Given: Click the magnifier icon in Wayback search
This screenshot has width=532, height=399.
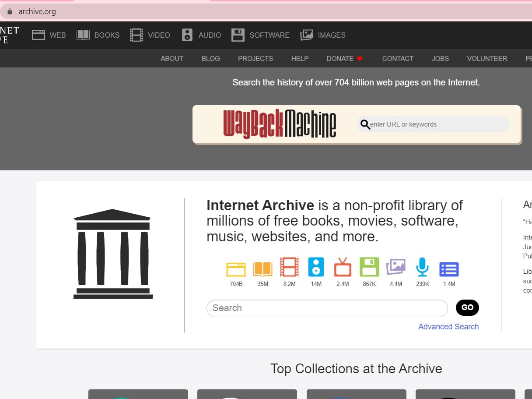Looking at the screenshot, I should pos(365,125).
